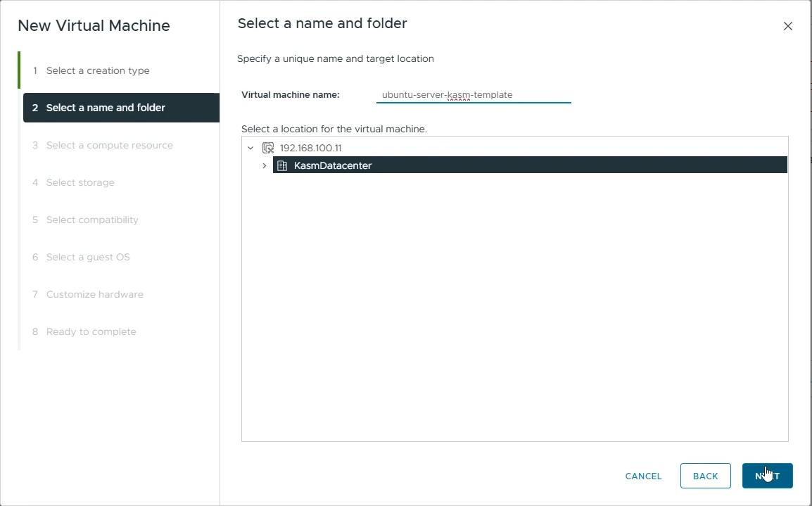Open the 'Customize hardware' step
The image size is (812, 506).
coord(94,294)
